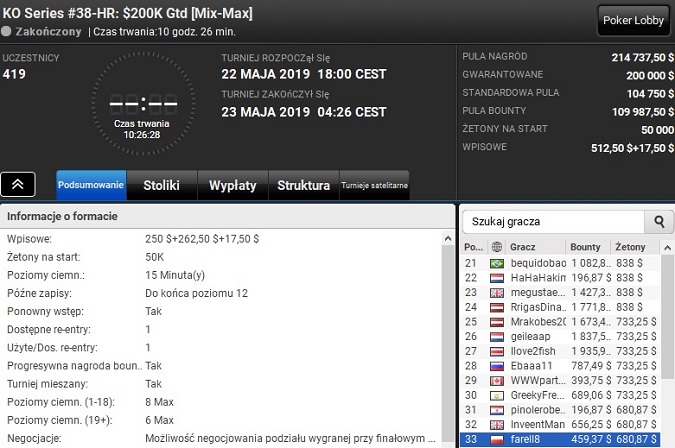The image size is (675, 448).
Task: Sort players by Po... position column
Action: (x=474, y=247)
